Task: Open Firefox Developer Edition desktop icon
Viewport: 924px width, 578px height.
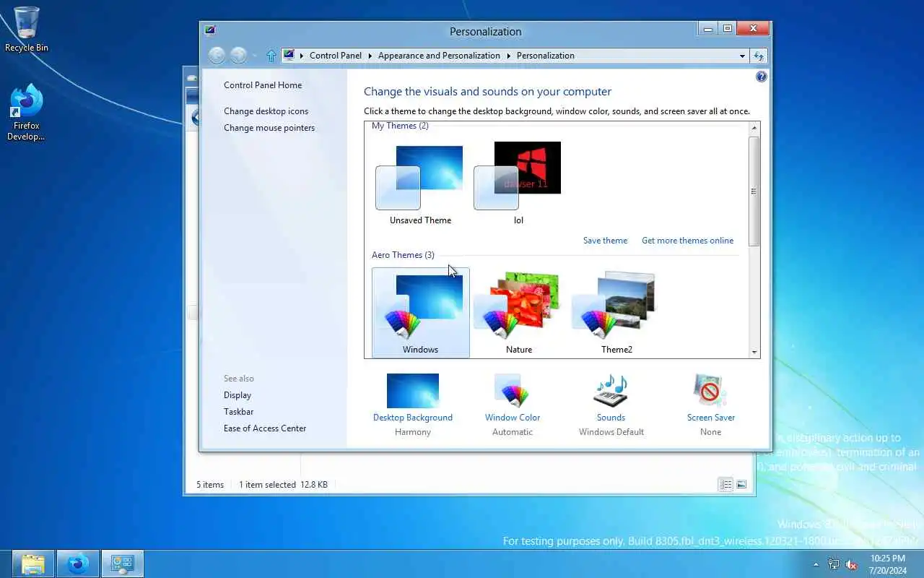Action: click(27, 112)
